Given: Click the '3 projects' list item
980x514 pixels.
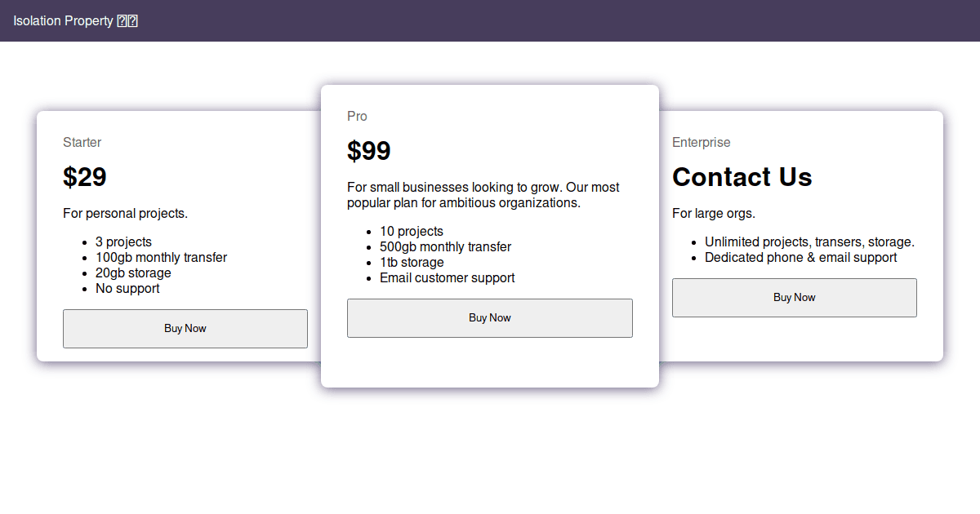Looking at the screenshot, I should pyautogui.click(x=123, y=242).
